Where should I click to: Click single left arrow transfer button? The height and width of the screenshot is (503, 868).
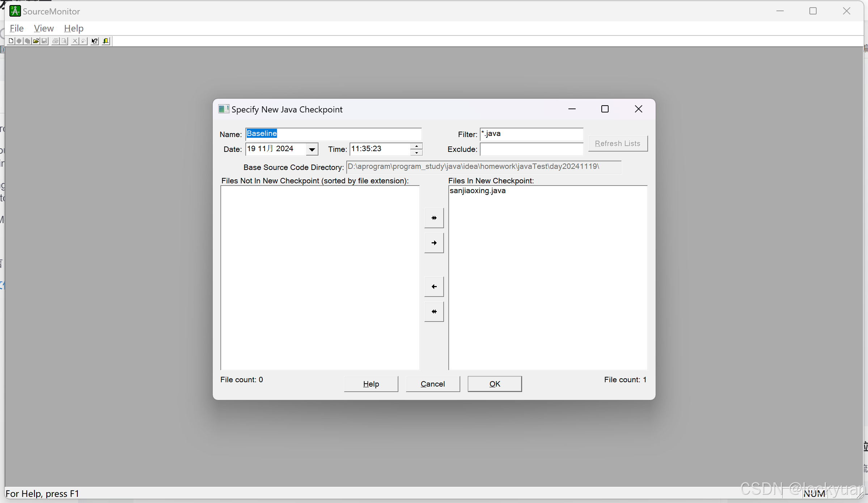click(434, 287)
